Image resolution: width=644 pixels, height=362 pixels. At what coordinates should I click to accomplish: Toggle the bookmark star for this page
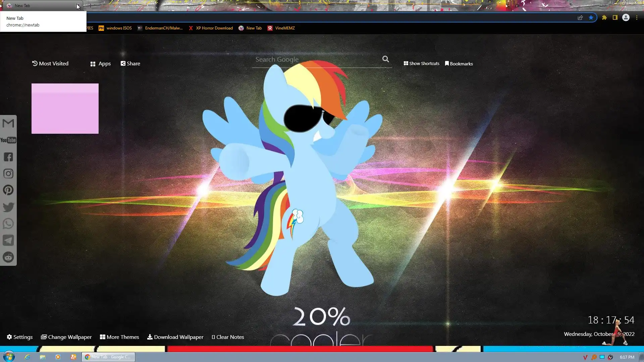[x=591, y=17]
